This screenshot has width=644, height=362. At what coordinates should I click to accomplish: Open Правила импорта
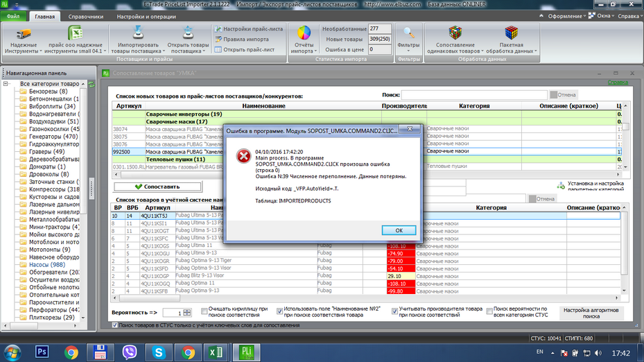click(242, 39)
